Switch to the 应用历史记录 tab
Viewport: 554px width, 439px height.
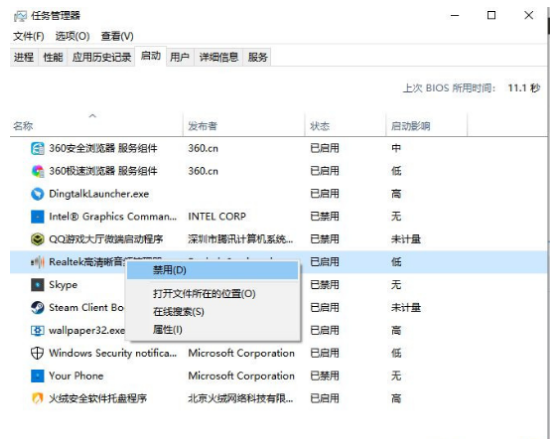point(101,57)
